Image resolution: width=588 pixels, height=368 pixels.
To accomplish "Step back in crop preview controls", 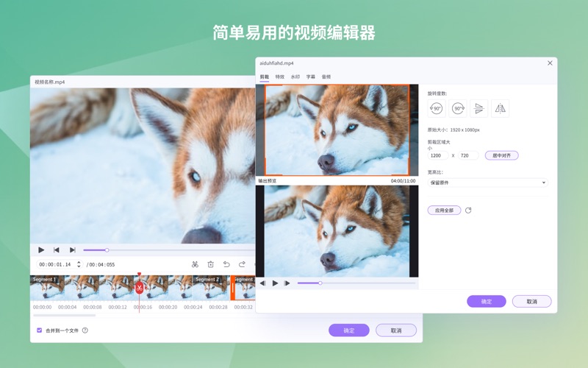I will [262, 283].
